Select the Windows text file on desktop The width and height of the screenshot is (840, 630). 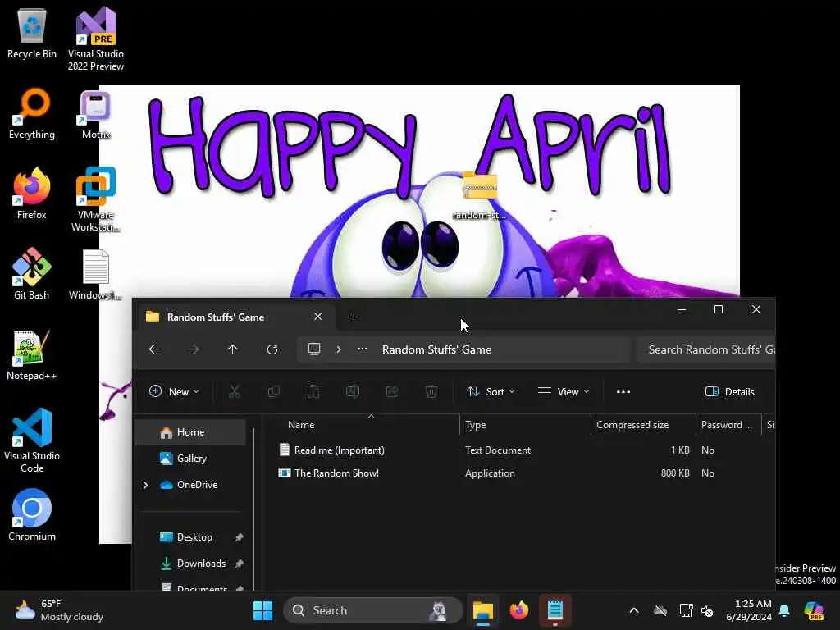click(95, 274)
